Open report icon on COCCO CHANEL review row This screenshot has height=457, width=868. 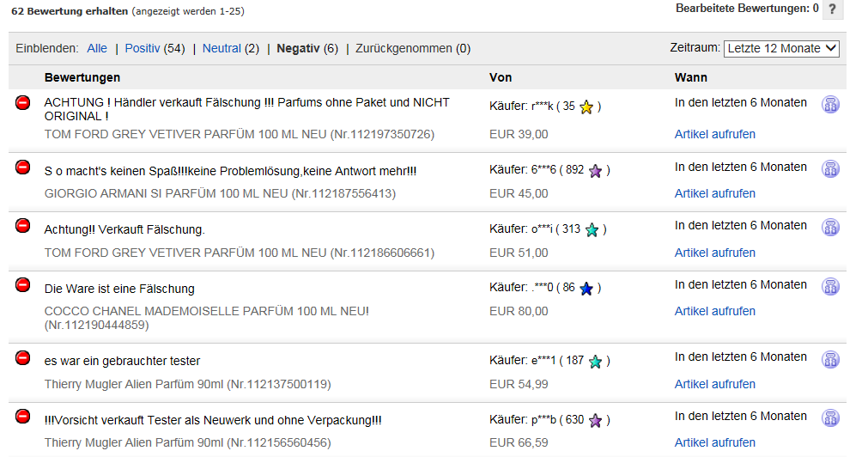click(830, 286)
